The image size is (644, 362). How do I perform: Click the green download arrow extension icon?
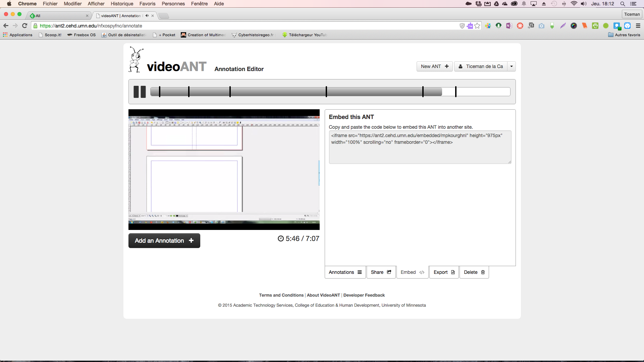point(552,26)
